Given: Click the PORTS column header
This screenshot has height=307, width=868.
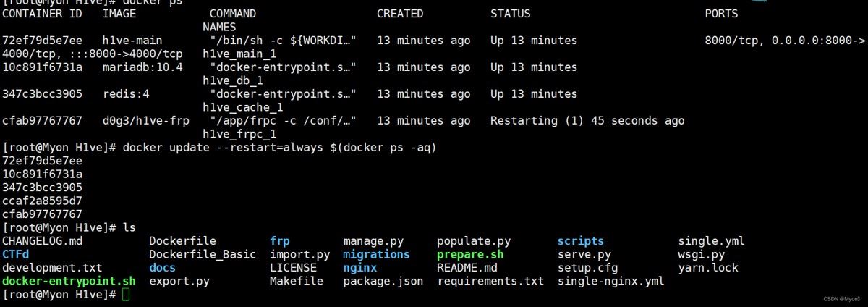Looking at the screenshot, I should coord(721,14).
